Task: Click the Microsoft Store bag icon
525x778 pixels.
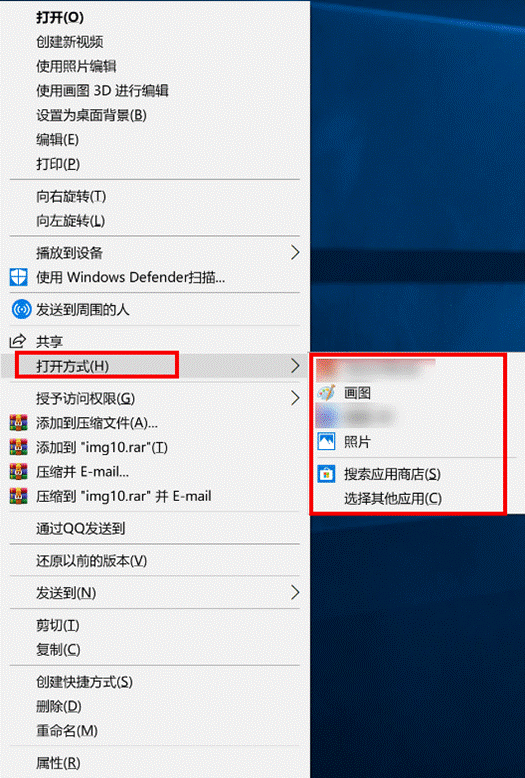Action: coord(326,474)
